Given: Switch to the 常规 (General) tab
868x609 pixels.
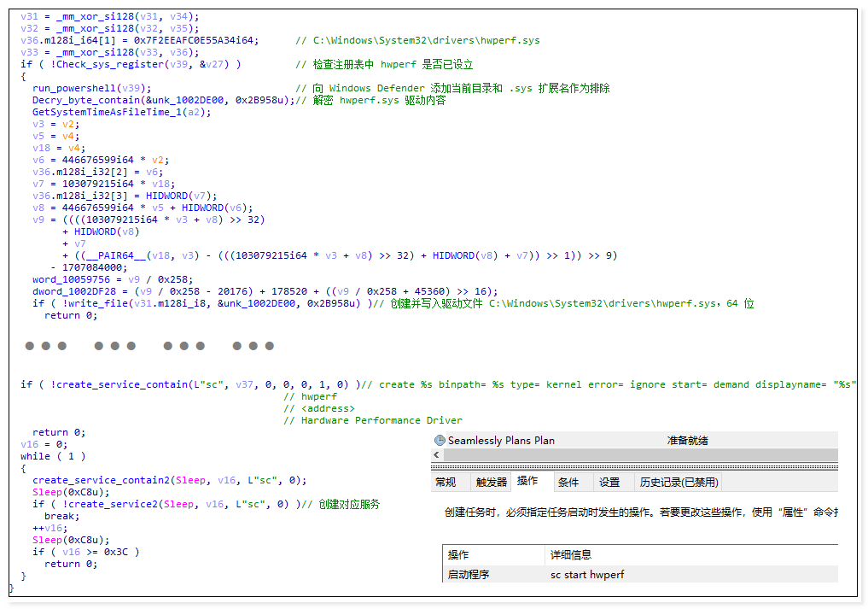Looking at the screenshot, I should (446, 481).
